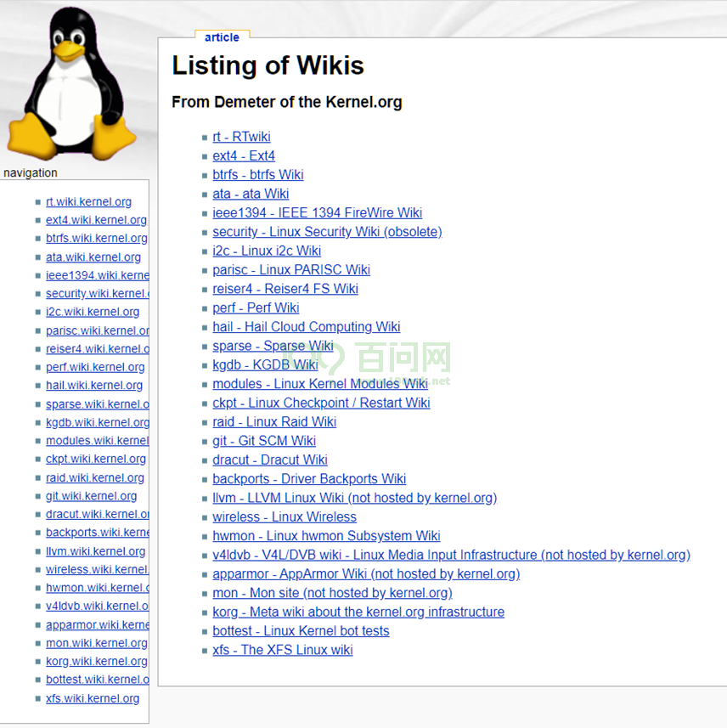
Task: Open the perf - Perf Wiki link
Action: coord(256,308)
